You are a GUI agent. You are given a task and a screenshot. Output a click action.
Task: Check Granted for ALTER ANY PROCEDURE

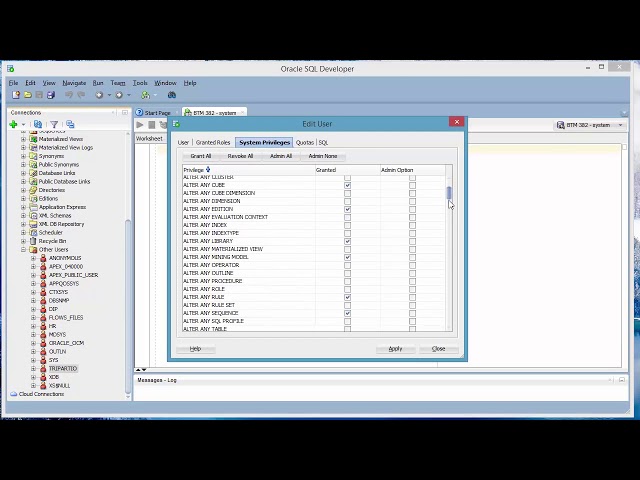(347, 281)
